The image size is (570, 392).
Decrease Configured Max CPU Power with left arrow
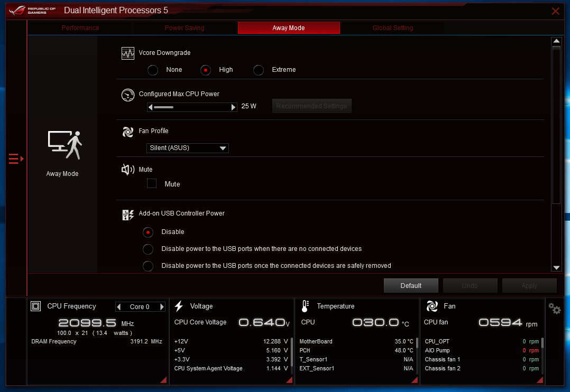pos(150,107)
